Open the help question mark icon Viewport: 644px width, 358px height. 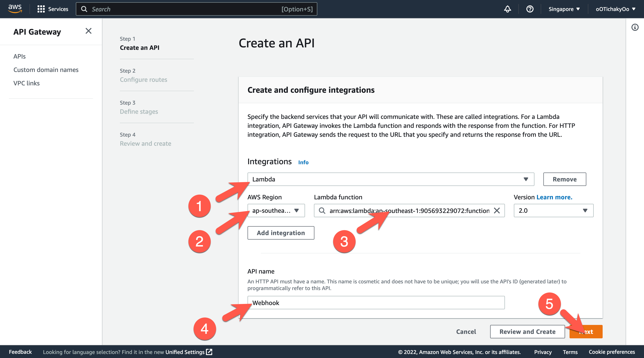530,9
